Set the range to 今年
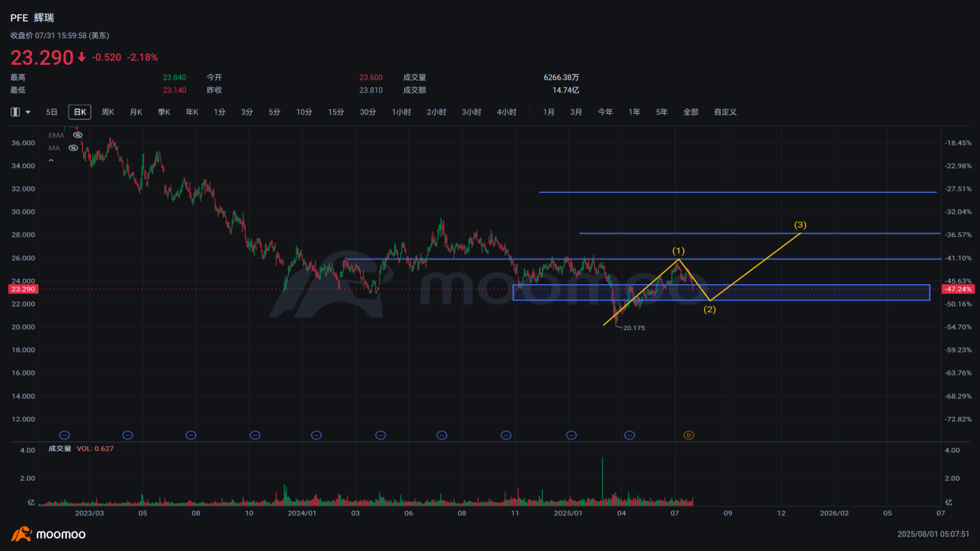This screenshot has height=551, width=980. 605,112
